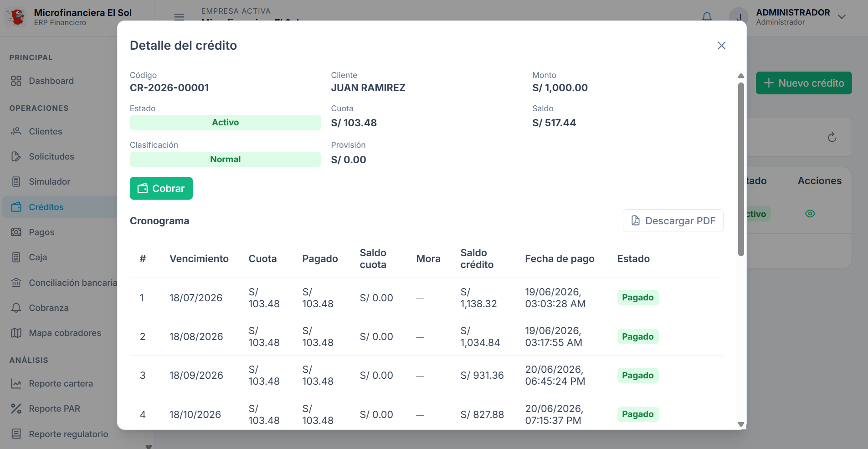The height and width of the screenshot is (449, 868).
Task: Click the Vencimiento column header
Action: 199,258
